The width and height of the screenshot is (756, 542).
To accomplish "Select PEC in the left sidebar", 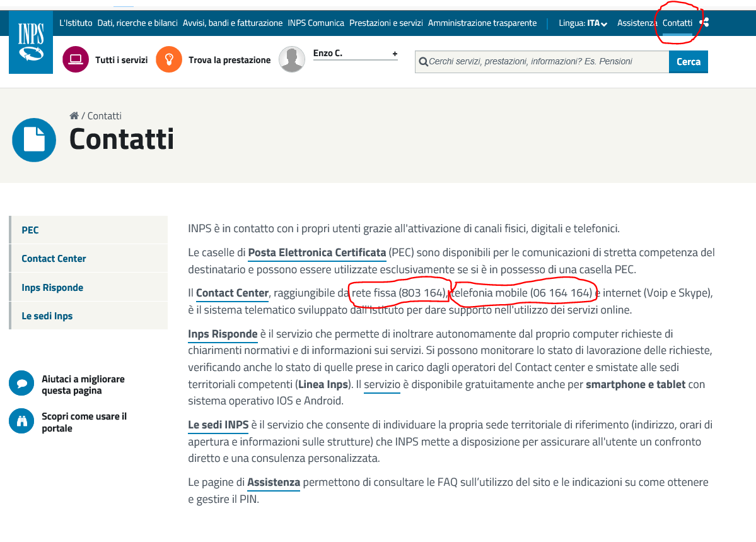I will click(x=30, y=230).
